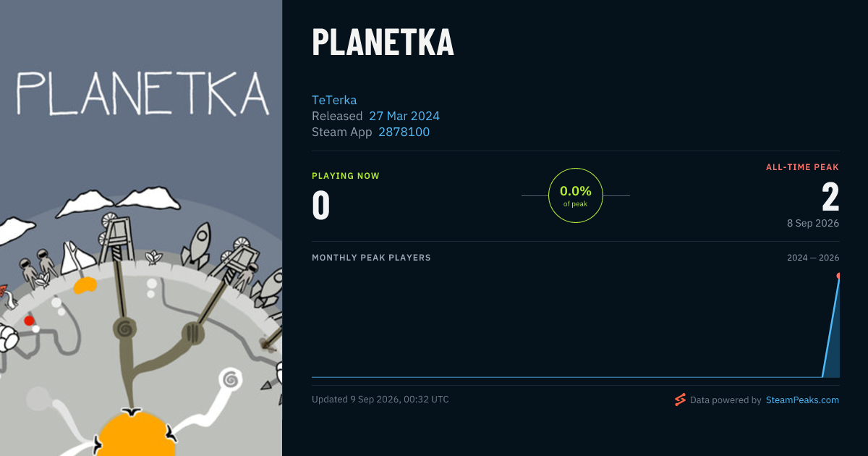This screenshot has width=868, height=456.
Task: Open the SteamPeaks.com link
Action: 802,400
